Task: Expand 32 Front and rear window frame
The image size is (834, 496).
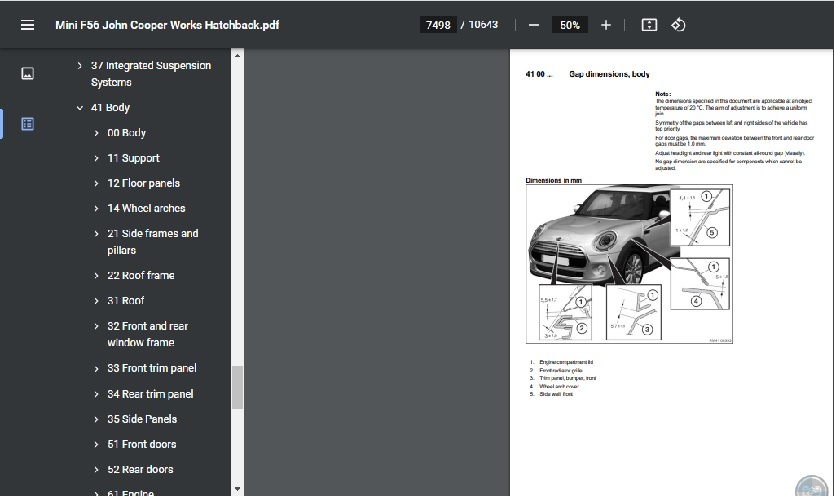Action: [x=96, y=326]
